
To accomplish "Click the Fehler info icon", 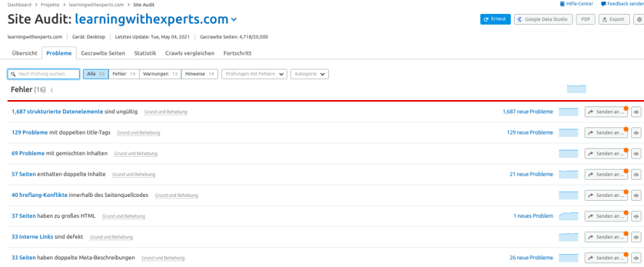I will (52, 90).
